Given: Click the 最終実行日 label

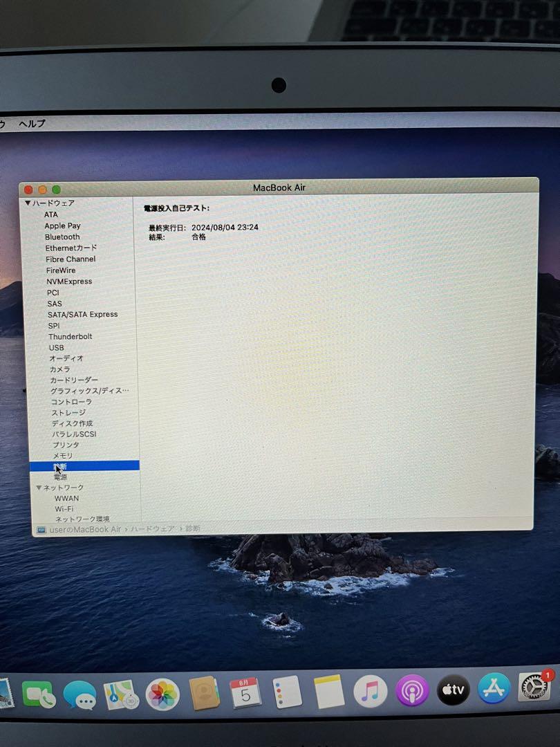Looking at the screenshot, I should coord(167,228).
